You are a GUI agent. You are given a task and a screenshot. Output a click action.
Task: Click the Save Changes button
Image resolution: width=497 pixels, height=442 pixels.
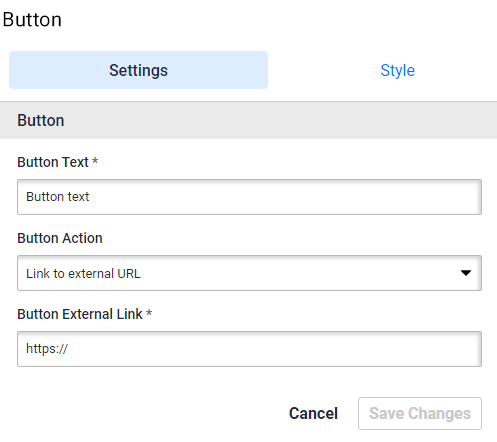coord(420,413)
